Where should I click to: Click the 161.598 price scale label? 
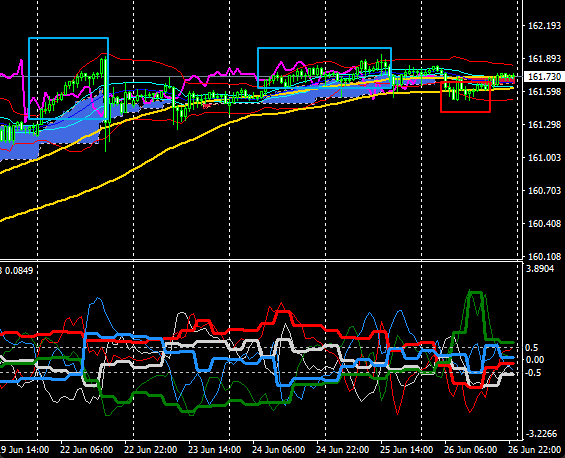[544, 92]
